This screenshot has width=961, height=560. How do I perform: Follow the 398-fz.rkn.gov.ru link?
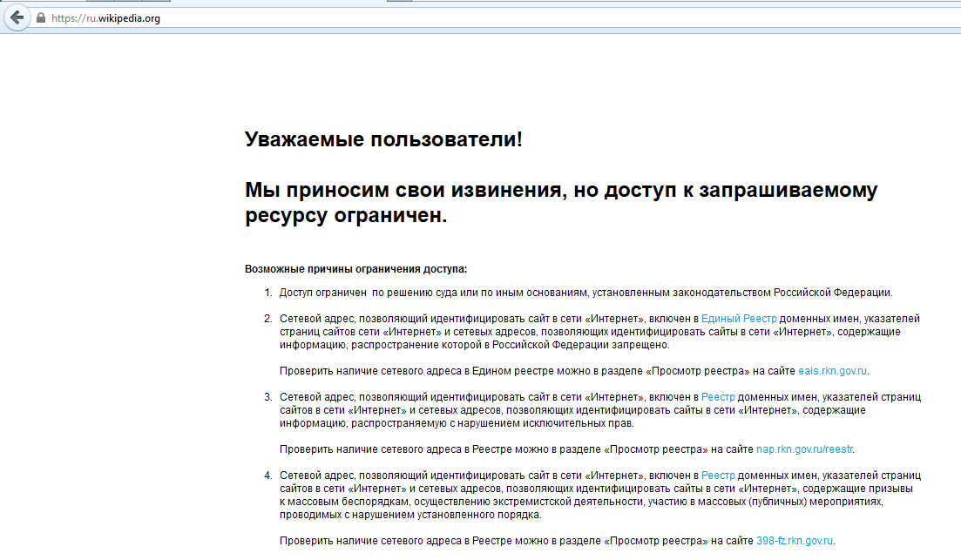(795, 541)
